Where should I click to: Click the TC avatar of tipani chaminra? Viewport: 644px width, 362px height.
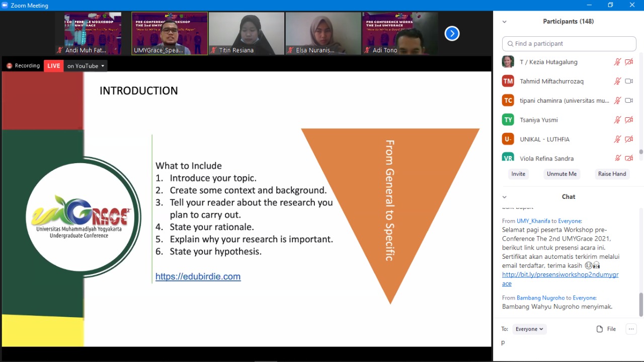508,100
